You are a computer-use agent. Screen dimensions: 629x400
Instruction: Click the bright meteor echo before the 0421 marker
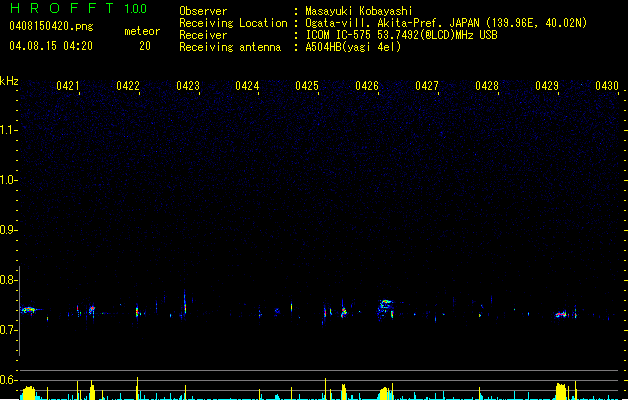point(29,310)
